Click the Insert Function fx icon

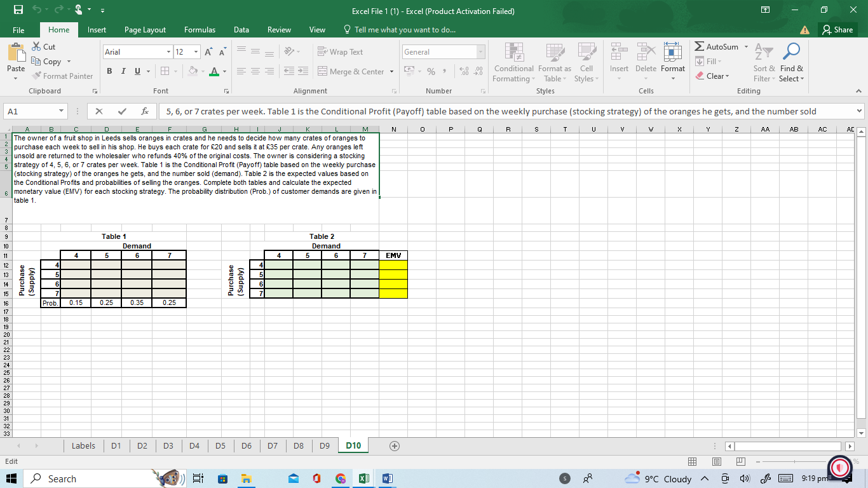[x=145, y=111]
